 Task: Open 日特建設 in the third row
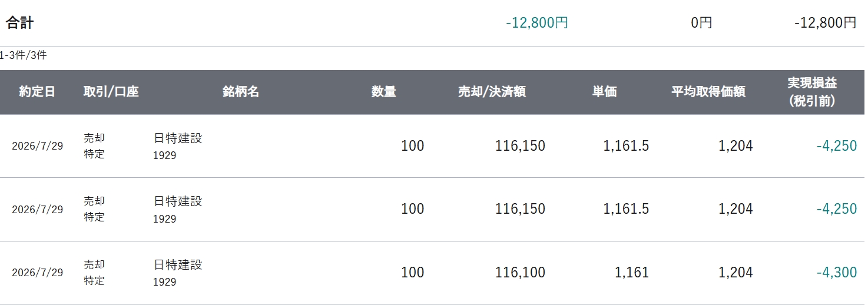tap(178, 265)
